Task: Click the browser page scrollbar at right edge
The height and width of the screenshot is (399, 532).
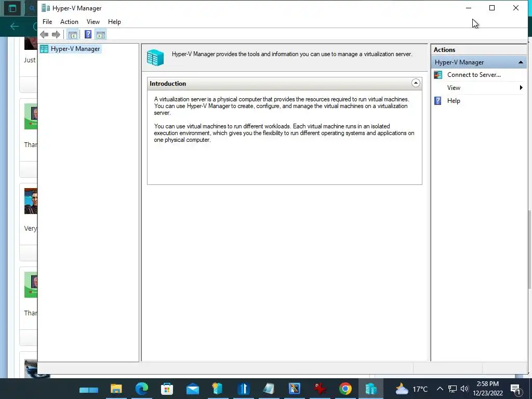Action: (x=529, y=249)
